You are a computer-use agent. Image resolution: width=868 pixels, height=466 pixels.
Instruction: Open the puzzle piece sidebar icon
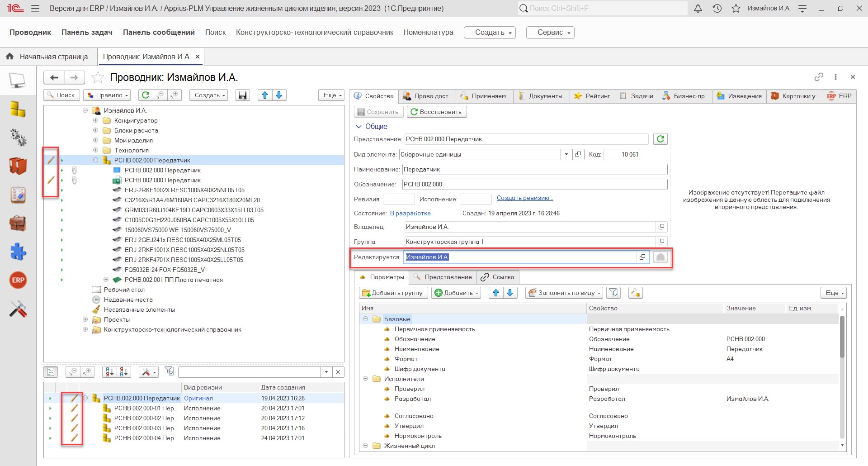[18, 252]
